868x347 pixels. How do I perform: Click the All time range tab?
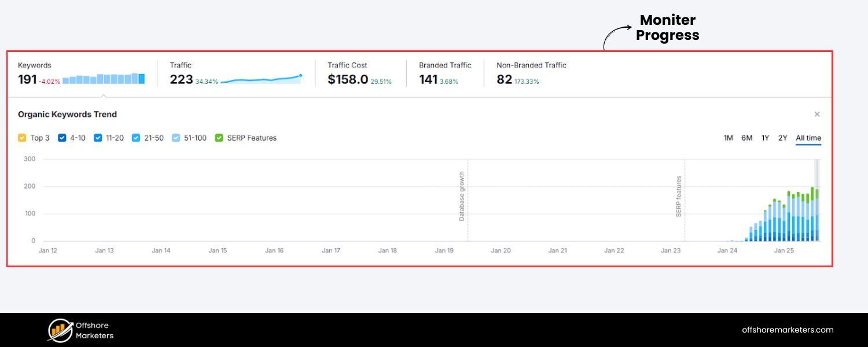[x=808, y=138]
